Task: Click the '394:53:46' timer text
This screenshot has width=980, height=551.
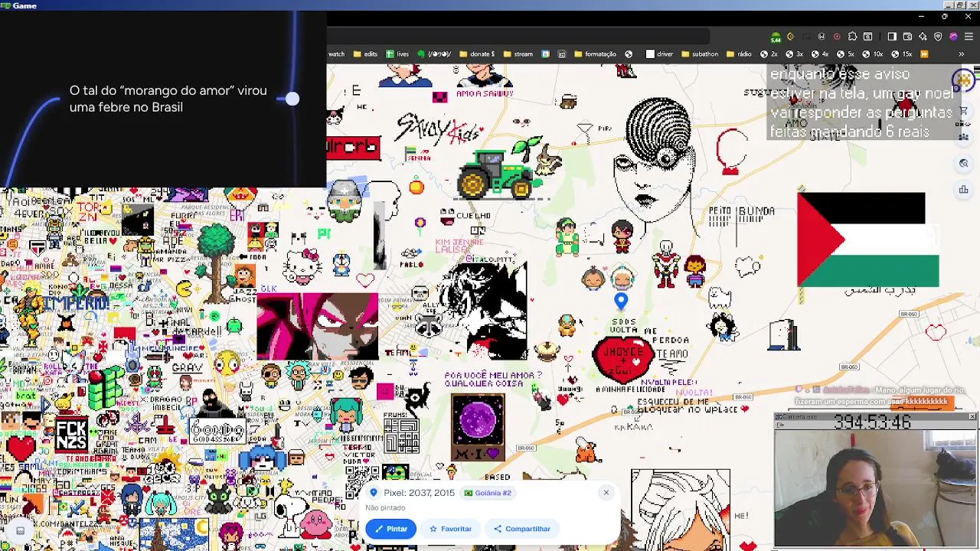Action: click(x=872, y=422)
